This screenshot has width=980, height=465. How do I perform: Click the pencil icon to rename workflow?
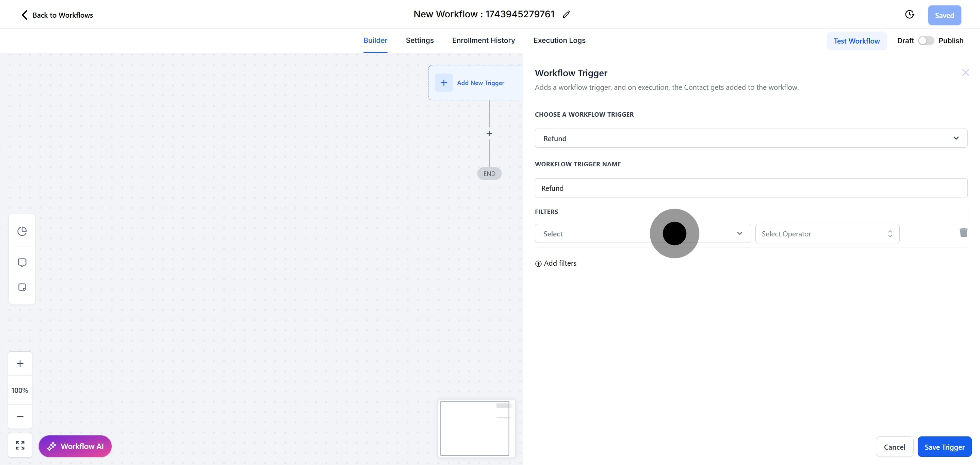tap(566, 14)
